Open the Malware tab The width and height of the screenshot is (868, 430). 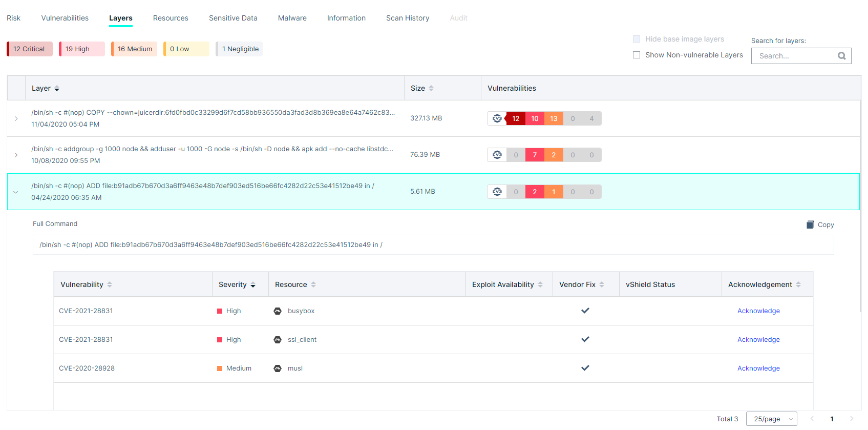[x=292, y=18]
